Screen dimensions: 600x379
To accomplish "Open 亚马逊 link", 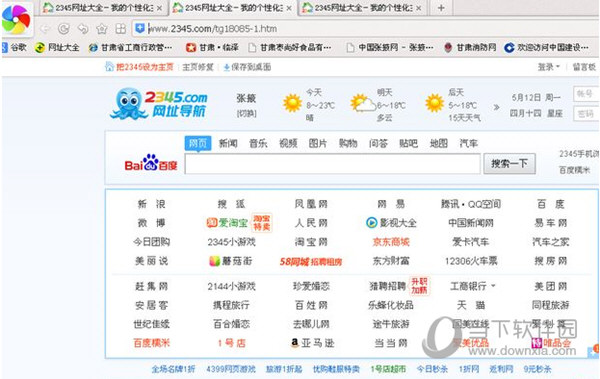I will point(313,343).
